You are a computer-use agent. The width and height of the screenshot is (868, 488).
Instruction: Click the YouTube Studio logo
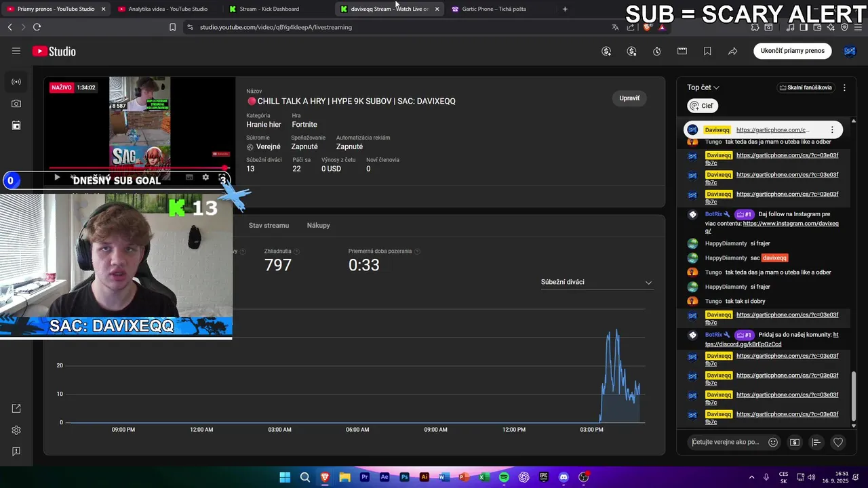point(54,52)
